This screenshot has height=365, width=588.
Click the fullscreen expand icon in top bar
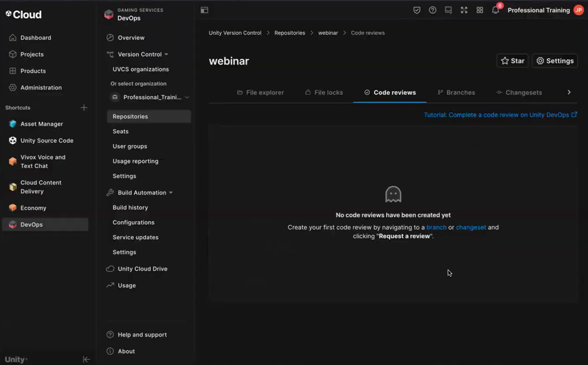[x=464, y=10]
